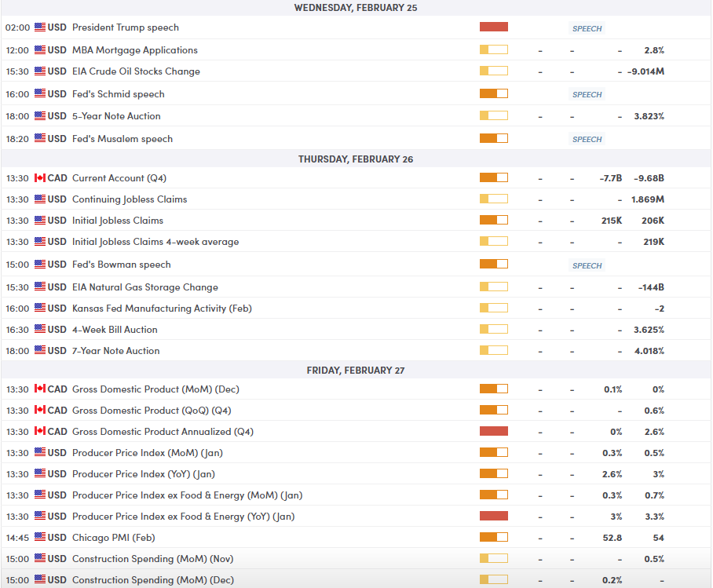Viewport: 713px width, 588px height.
Task: Click previous value -9.014M for EIA Crude Oil
Action: 645,71
